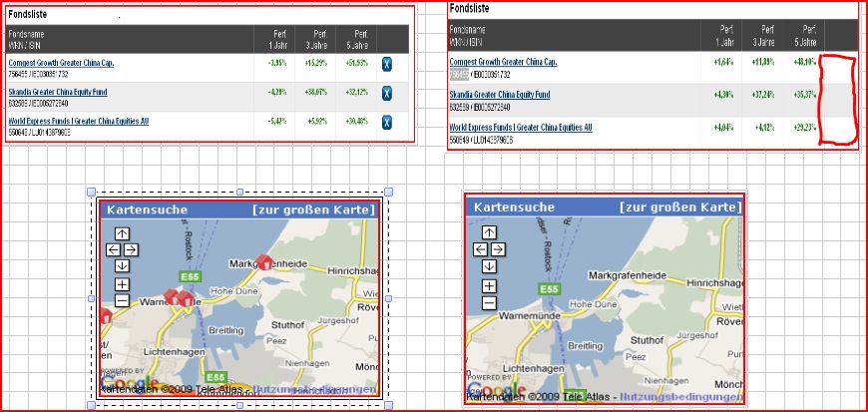Pan down on the map with house markers

(122, 266)
